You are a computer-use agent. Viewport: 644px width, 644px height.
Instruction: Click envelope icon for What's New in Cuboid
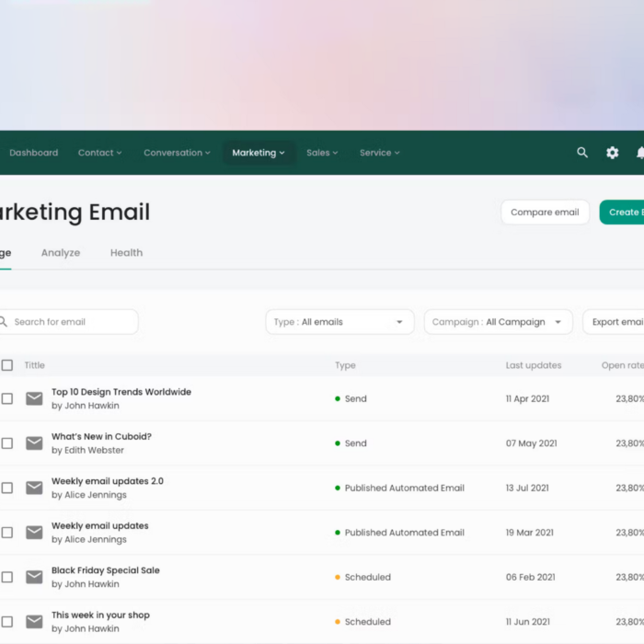(x=34, y=443)
